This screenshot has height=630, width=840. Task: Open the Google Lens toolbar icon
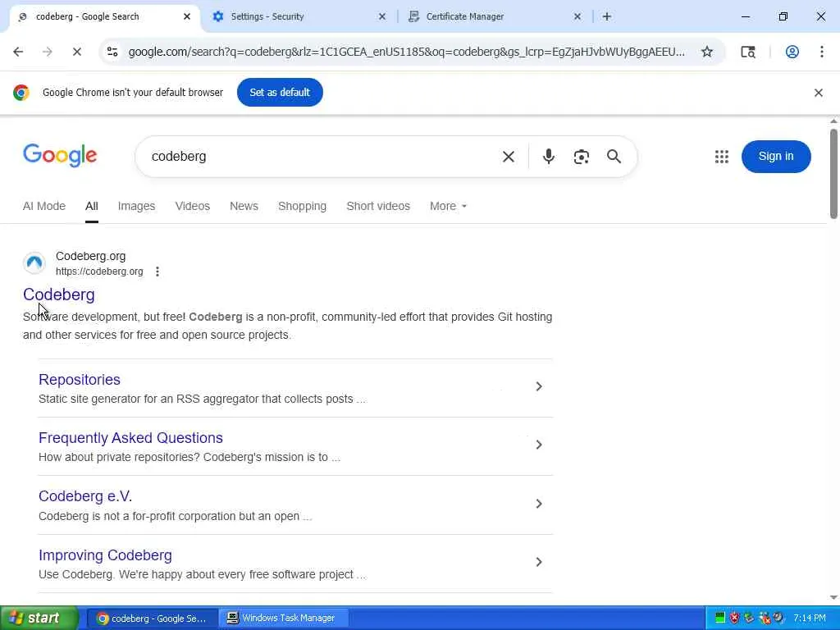tap(748, 52)
